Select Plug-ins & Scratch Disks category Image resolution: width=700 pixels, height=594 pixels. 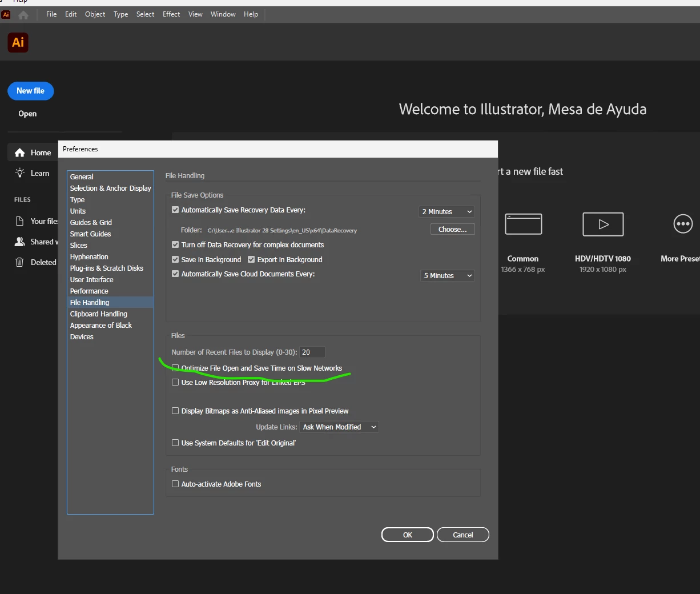point(110,268)
